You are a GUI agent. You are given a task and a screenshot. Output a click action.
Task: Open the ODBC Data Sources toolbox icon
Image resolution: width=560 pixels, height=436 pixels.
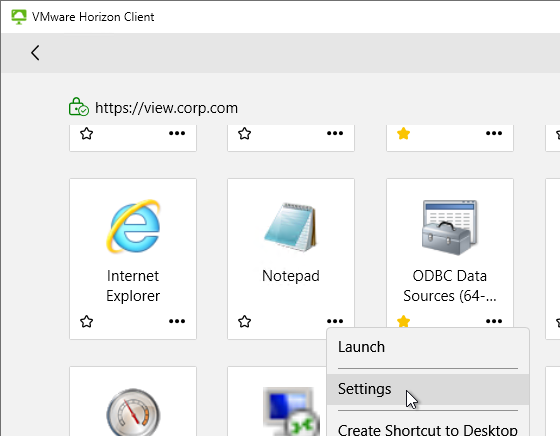[x=450, y=227]
